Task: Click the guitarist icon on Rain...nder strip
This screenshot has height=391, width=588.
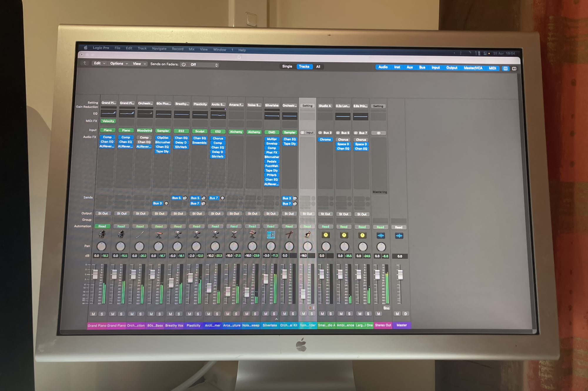Action: tap(308, 235)
